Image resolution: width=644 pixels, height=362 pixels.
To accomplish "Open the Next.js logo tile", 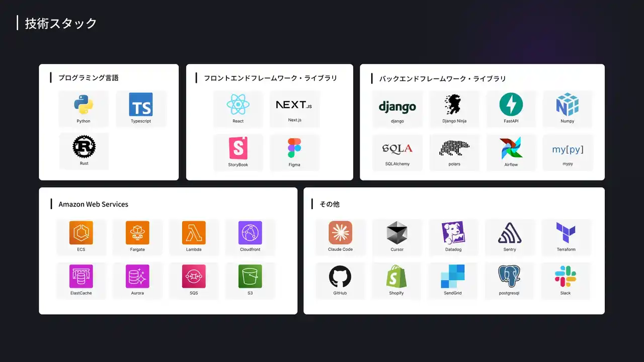I will 294,105.
